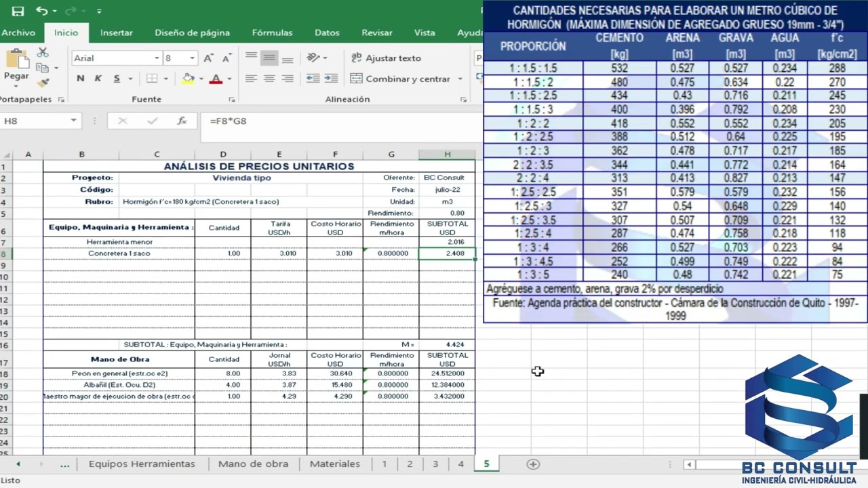The image size is (868, 488).
Task: Center text horizontally
Action: (269, 79)
